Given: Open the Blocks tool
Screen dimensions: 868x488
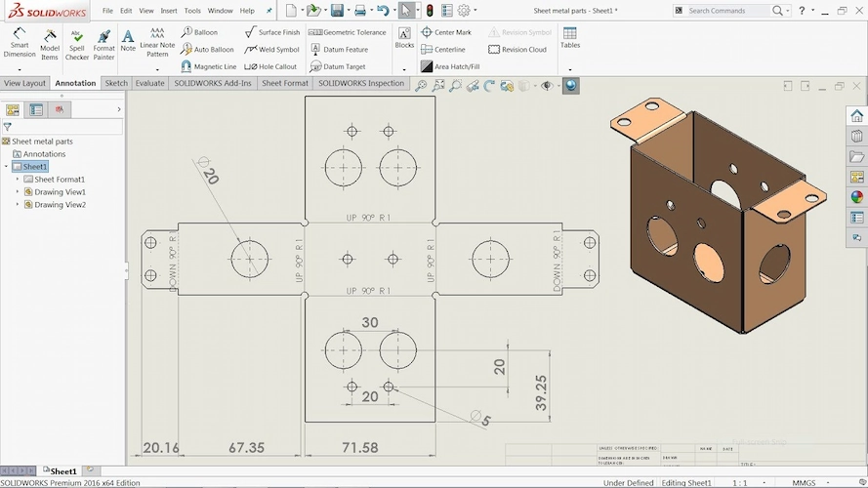Looking at the screenshot, I should click(404, 38).
